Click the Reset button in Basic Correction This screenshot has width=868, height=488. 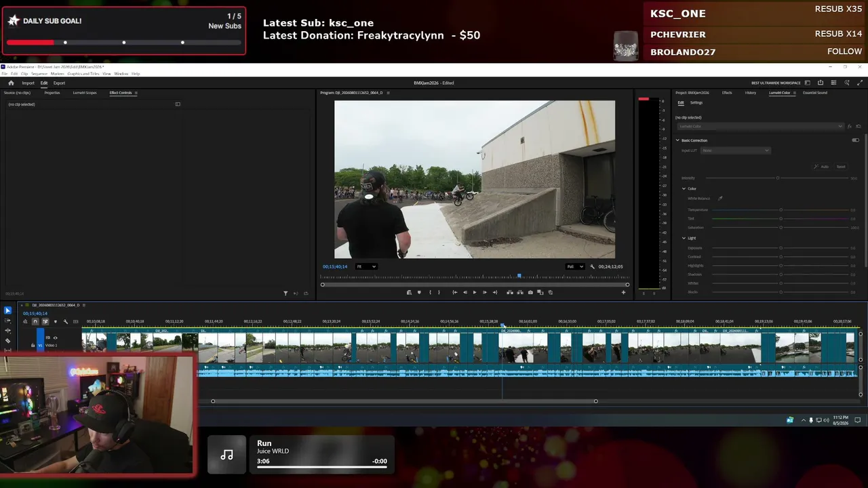coord(841,167)
